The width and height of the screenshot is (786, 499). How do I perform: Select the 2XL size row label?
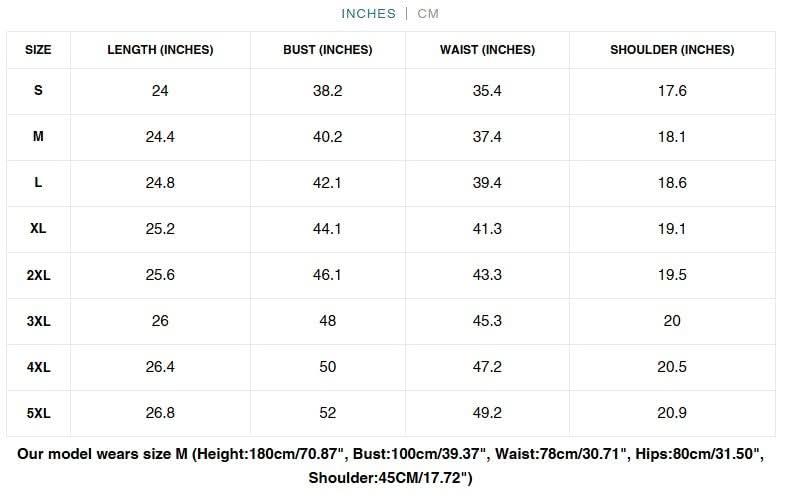pos(38,275)
